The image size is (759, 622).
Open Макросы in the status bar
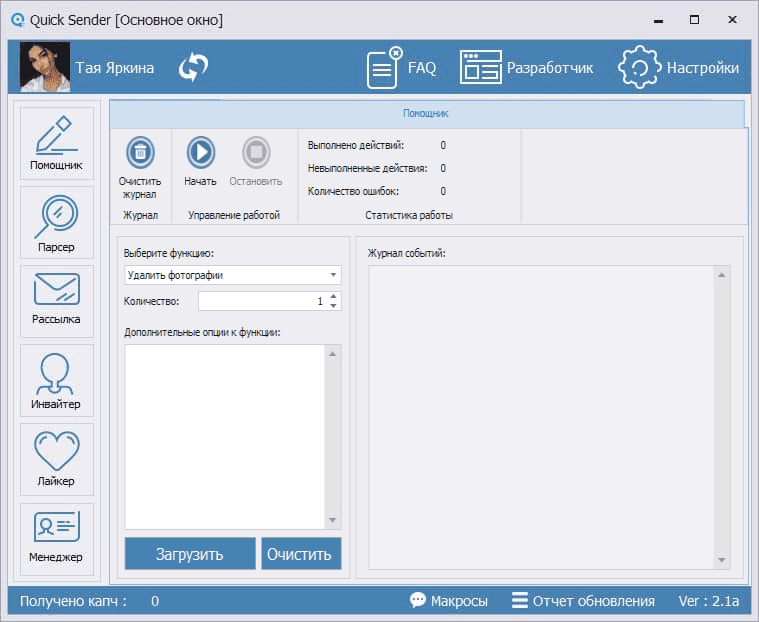tap(449, 601)
